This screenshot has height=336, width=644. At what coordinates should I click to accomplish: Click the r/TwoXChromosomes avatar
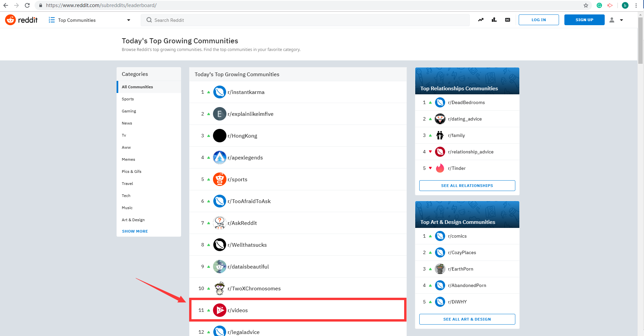(x=220, y=288)
